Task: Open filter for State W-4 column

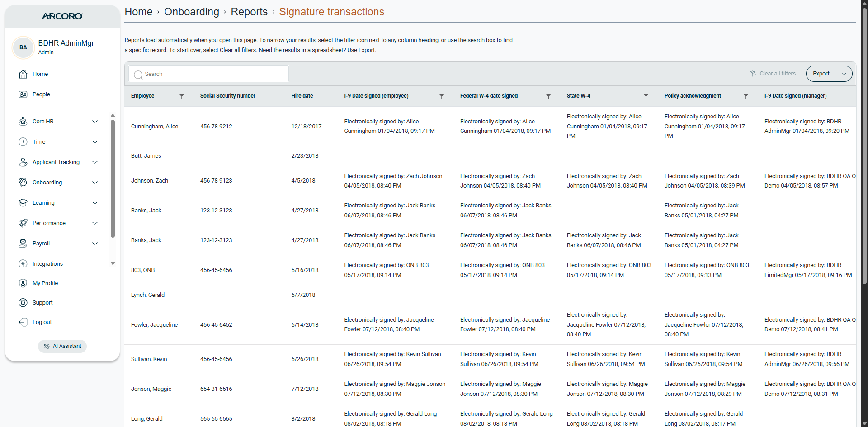Action: click(x=646, y=96)
